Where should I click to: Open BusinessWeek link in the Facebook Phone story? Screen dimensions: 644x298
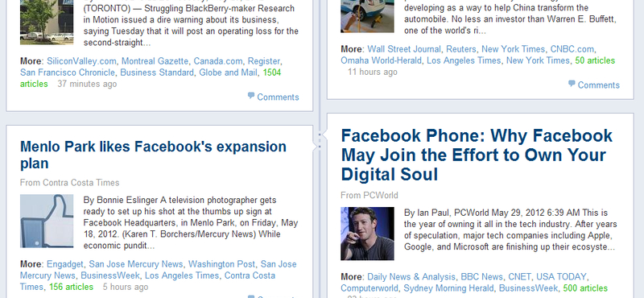(x=528, y=288)
